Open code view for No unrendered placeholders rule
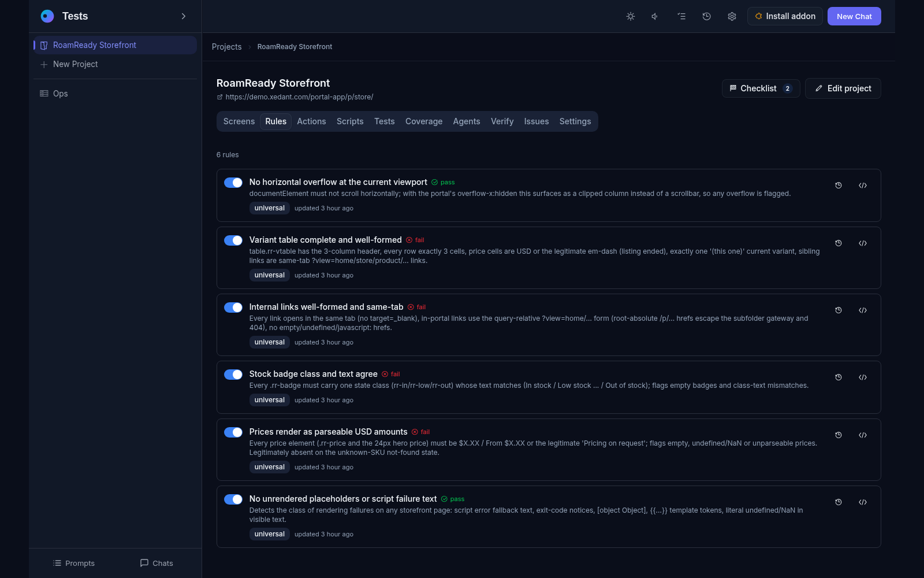Viewport: 924px width, 578px height. 863,502
